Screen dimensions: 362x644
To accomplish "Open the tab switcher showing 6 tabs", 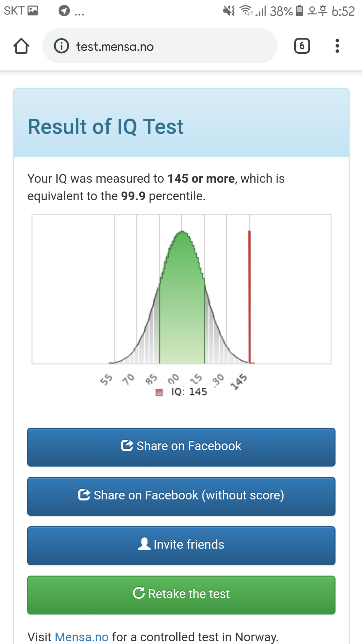I will pyautogui.click(x=302, y=46).
